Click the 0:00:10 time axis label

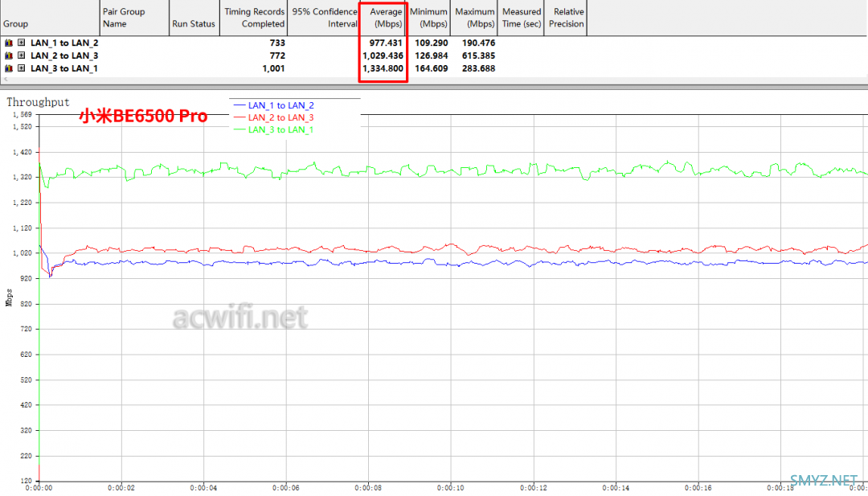pyautogui.click(x=451, y=488)
